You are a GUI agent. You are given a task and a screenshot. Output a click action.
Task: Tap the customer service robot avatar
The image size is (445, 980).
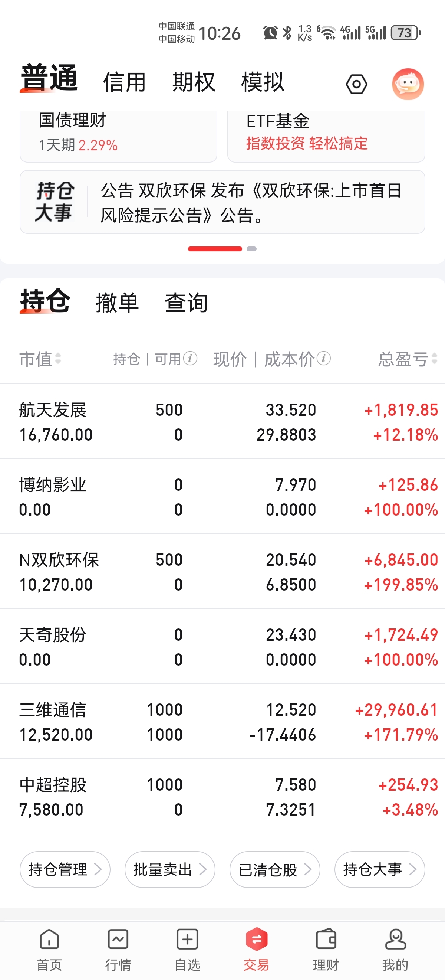408,84
